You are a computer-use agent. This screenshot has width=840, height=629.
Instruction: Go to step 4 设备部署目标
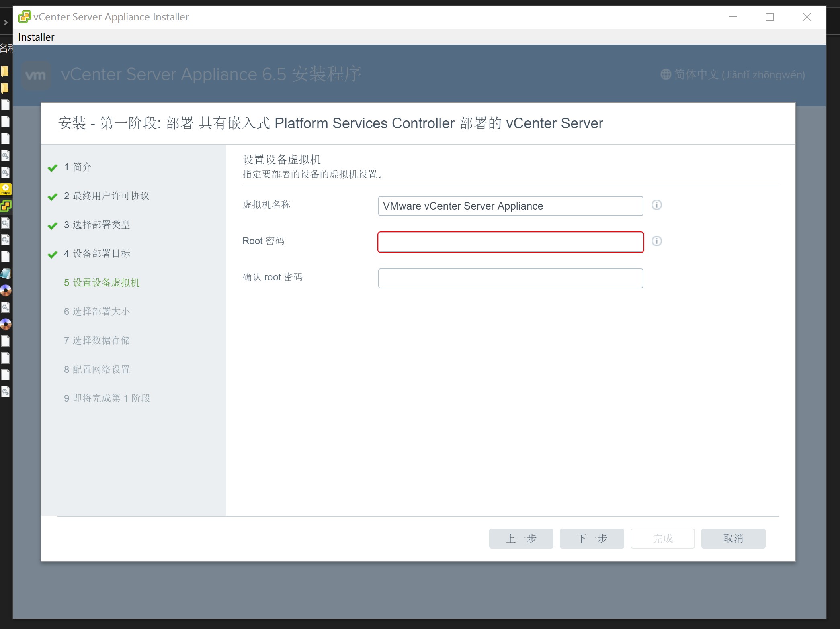pyautogui.click(x=97, y=254)
